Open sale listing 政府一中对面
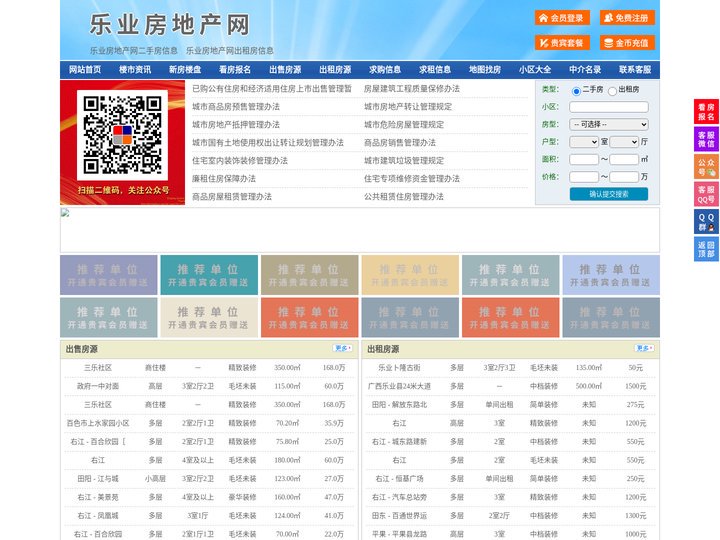 pos(98,386)
